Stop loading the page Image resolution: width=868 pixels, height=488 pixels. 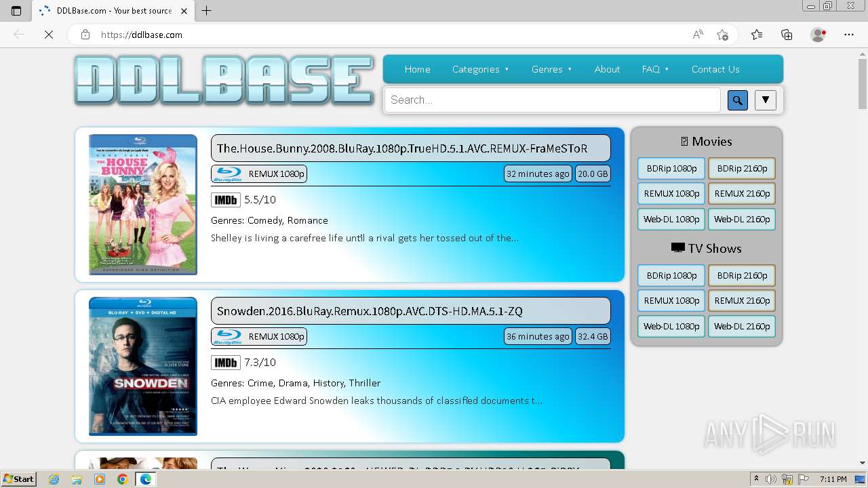pos(49,35)
